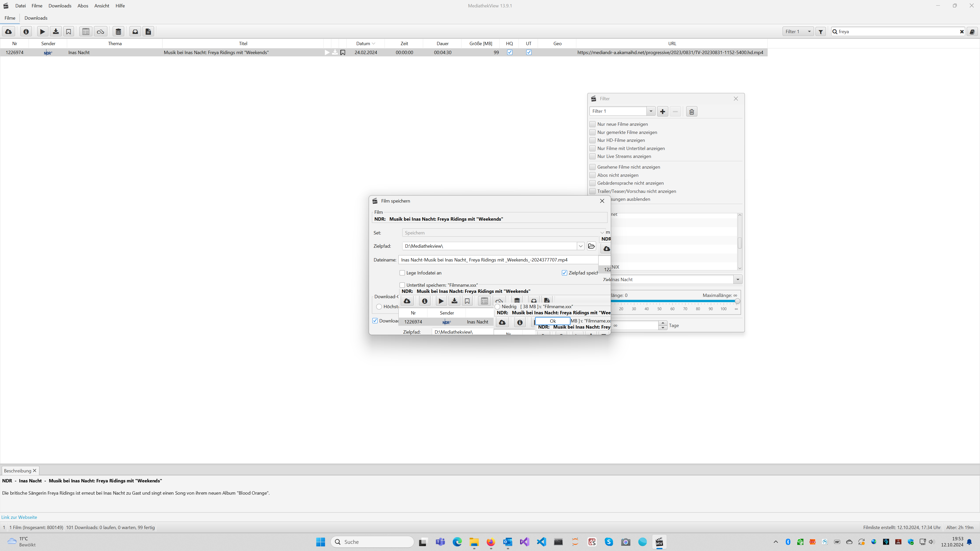Check 'Lege Infodatei an'
The image size is (980, 551).
coord(402,273)
